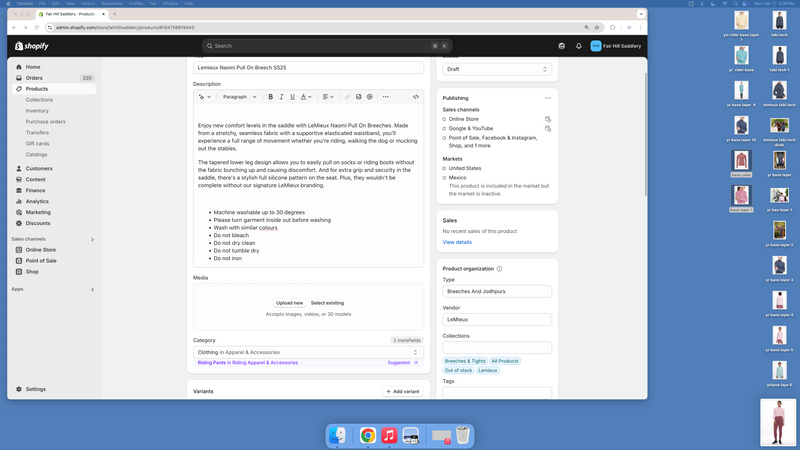Dismiss the suggested Riding Pants category
800x450 pixels.
click(x=416, y=363)
